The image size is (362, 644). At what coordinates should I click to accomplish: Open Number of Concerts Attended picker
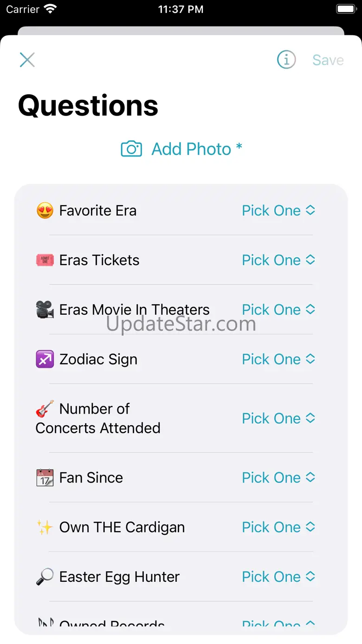tap(278, 418)
